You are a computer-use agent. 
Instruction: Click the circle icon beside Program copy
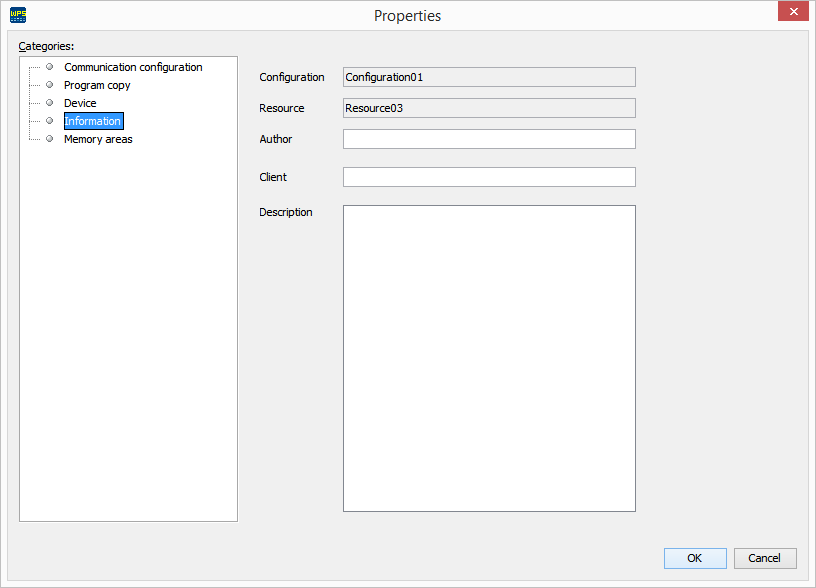48,84
